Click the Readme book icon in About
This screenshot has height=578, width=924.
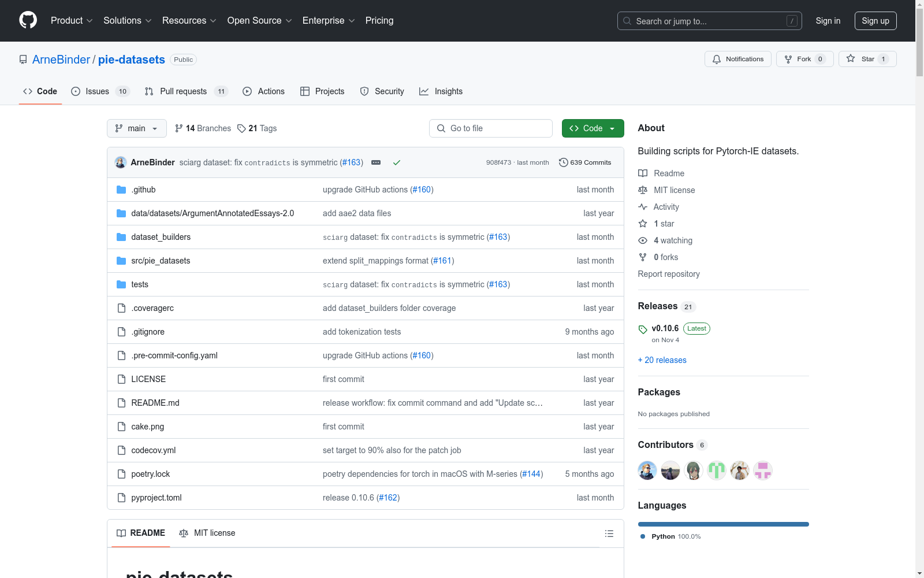[643, 173]
